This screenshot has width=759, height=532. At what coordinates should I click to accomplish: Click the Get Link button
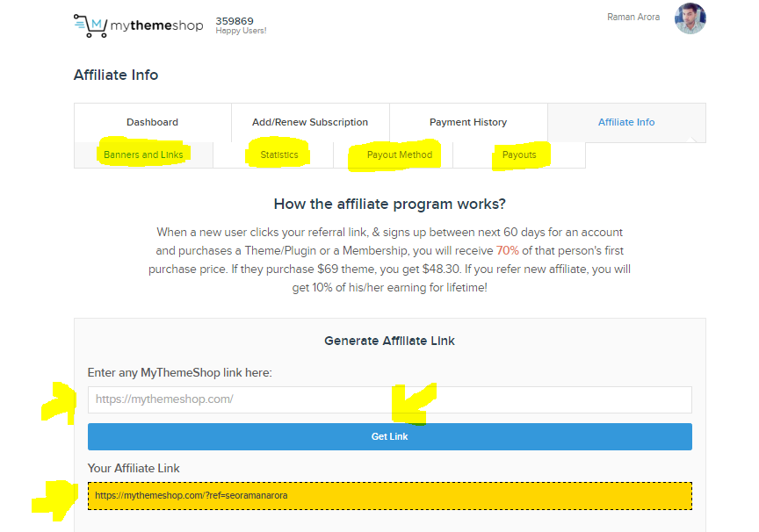click(390, 436)
